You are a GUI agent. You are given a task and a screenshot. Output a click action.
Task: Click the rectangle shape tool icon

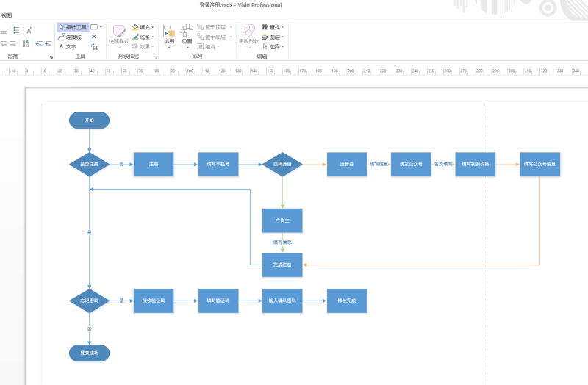(x=94, y=27)
